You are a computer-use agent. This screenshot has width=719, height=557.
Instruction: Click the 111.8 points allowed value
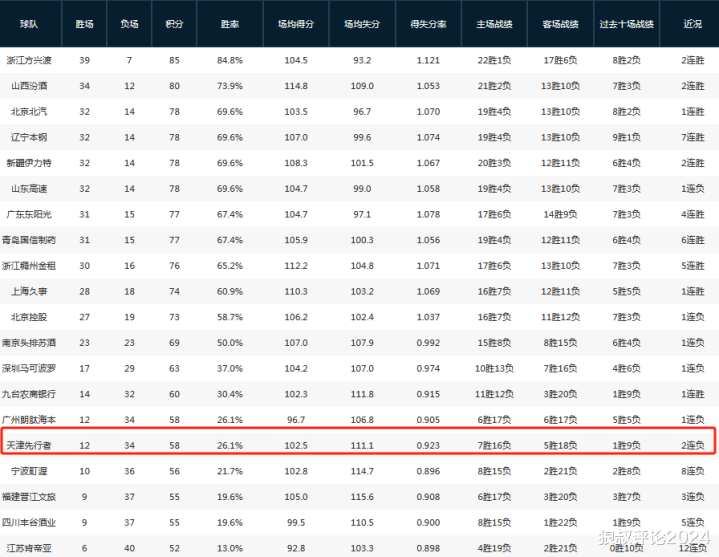coord(362,394)
